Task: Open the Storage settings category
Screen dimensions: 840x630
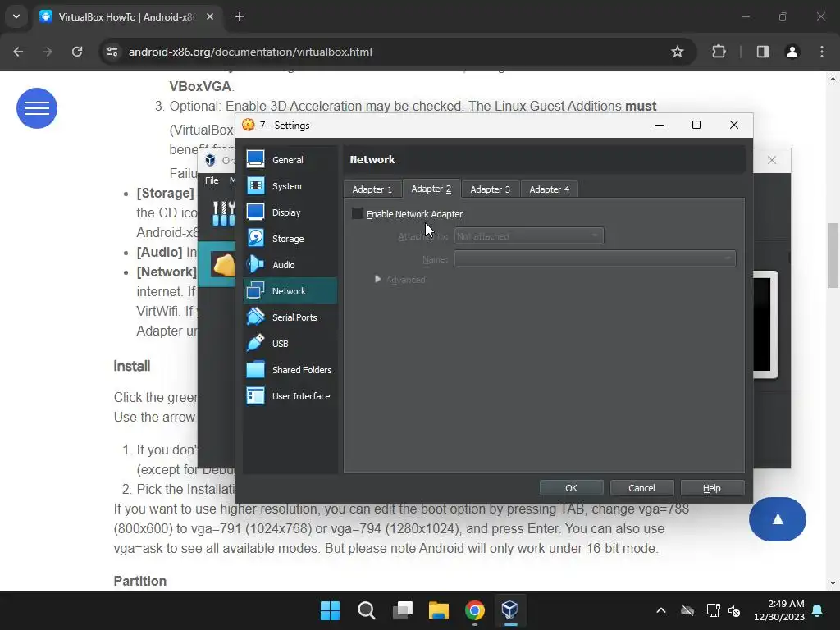Action: click(290, 239)
